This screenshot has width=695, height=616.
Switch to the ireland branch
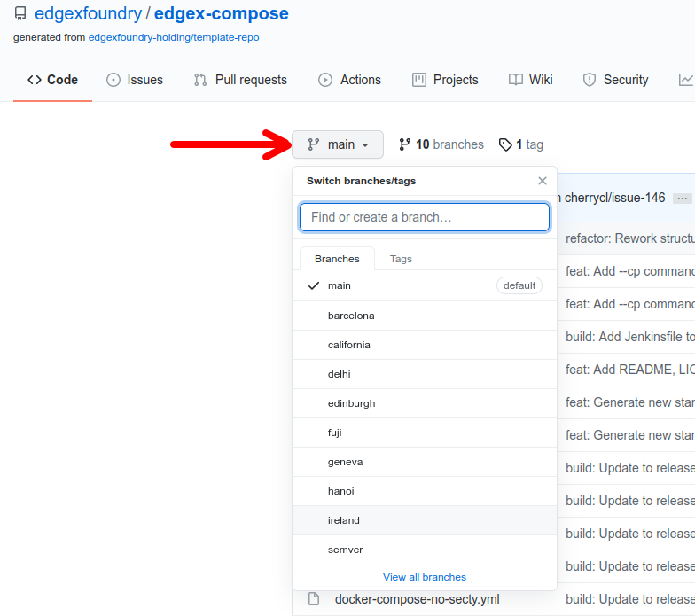(425, 520)
